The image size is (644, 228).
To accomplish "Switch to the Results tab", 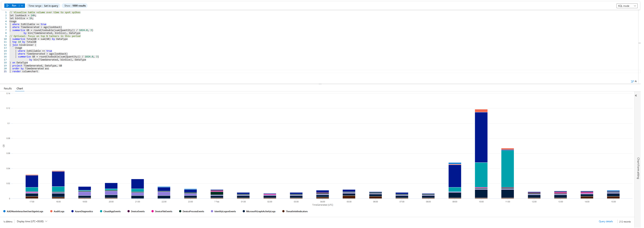I will coord(8,89).
